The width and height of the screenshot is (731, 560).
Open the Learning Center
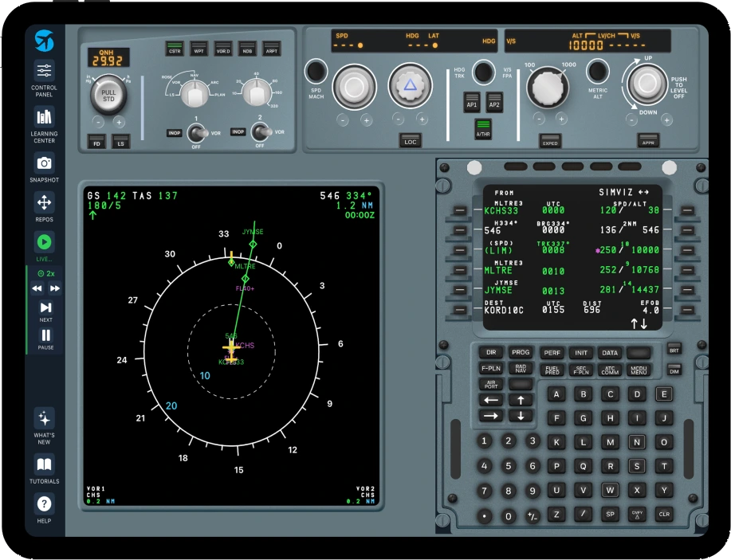[45, 124]
